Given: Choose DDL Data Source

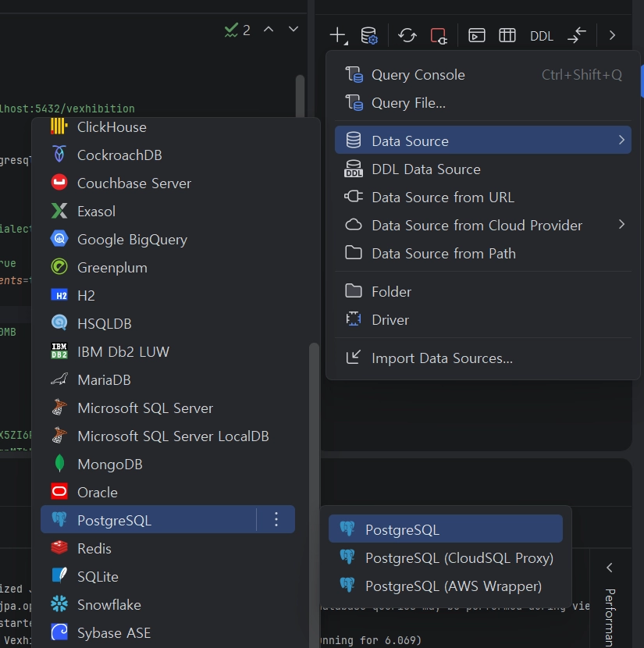Looking at the screenshot, I should 483,169.
